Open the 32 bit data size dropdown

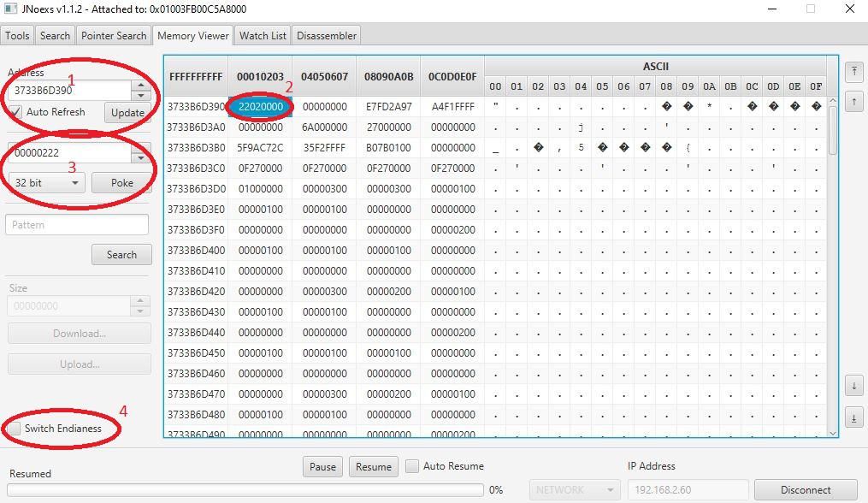[46, 183]
